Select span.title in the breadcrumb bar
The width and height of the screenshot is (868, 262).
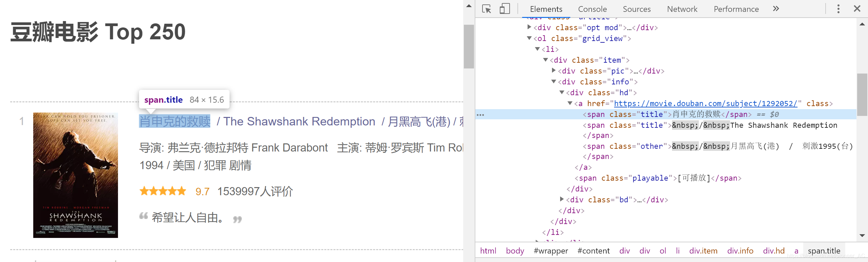(x=824, y=251)
